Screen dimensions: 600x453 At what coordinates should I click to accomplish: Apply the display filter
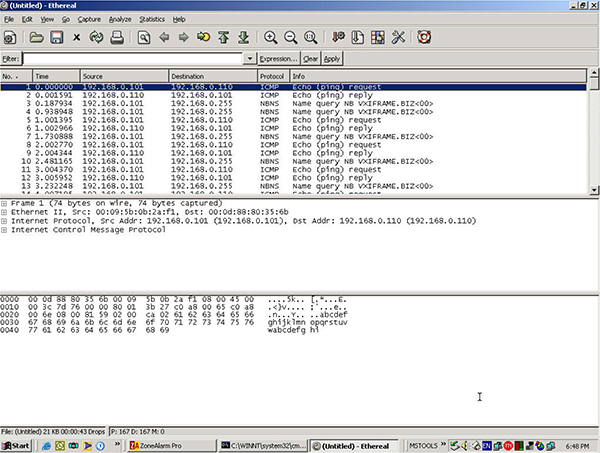pos(332,59)
